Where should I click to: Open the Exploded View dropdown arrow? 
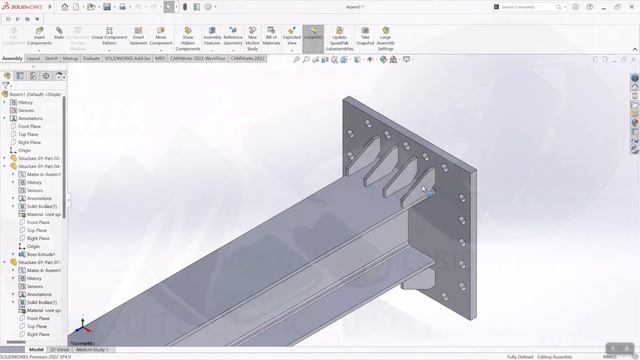(292, 51)
